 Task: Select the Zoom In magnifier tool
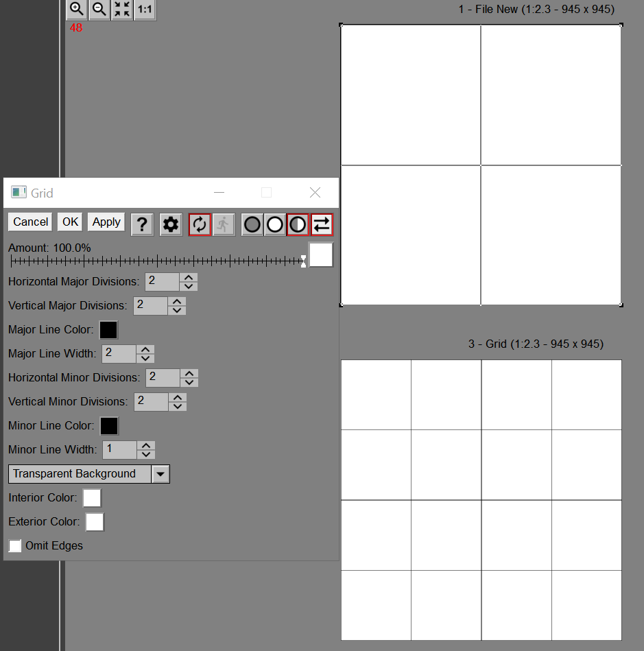pos(75,10)
